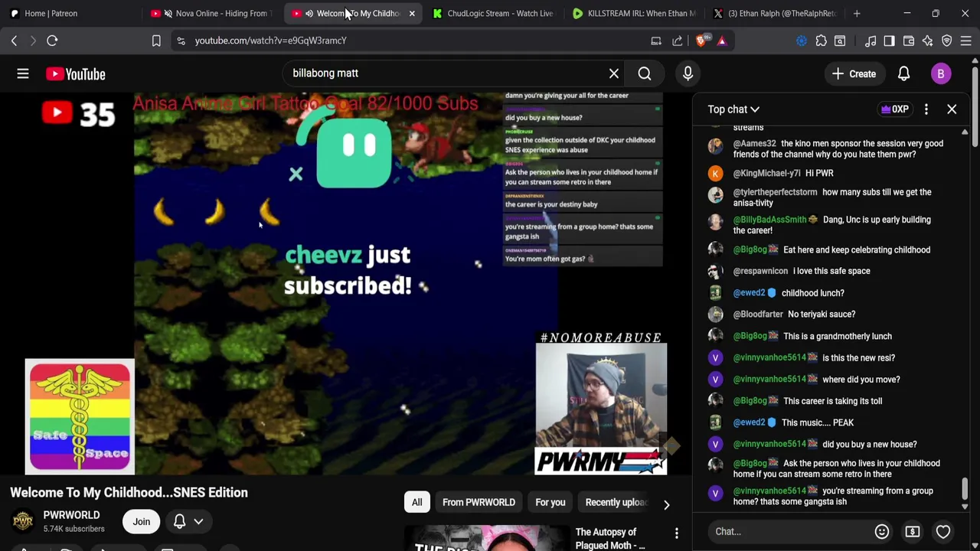The image size is (980, 551).
Task: Run search with the magnifier button
Action: [x=645, y=73]
